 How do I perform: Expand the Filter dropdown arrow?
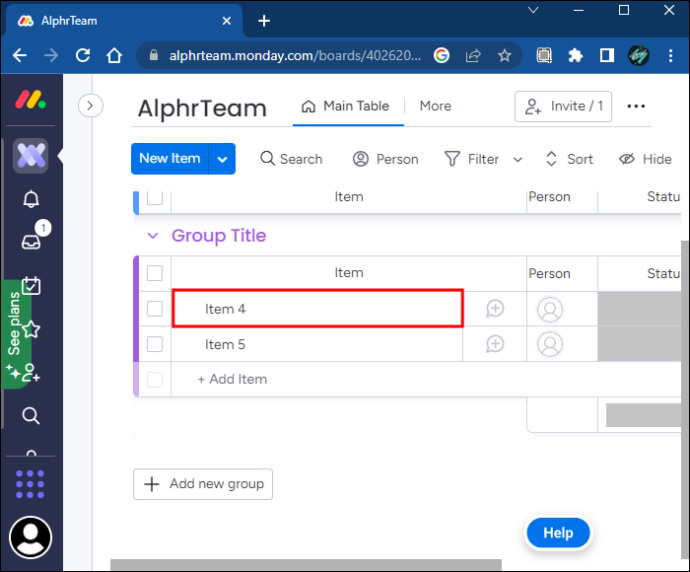pos(518,159)
